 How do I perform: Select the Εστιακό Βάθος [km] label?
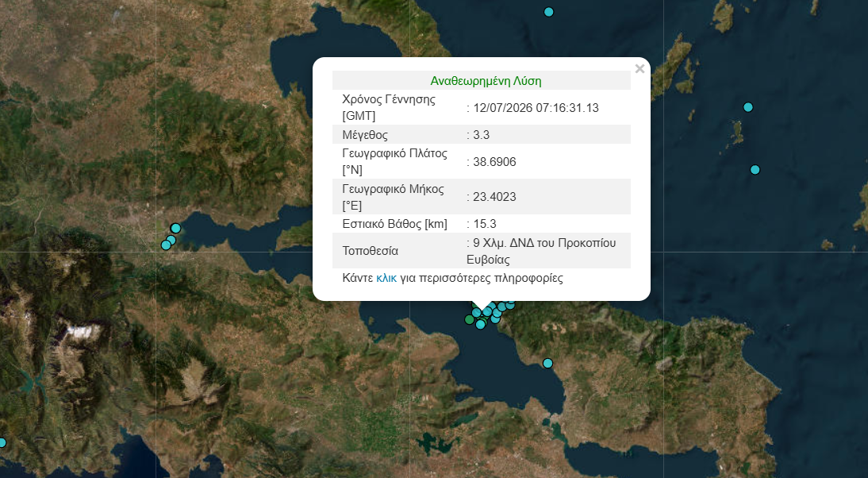[x=394, y=224]
